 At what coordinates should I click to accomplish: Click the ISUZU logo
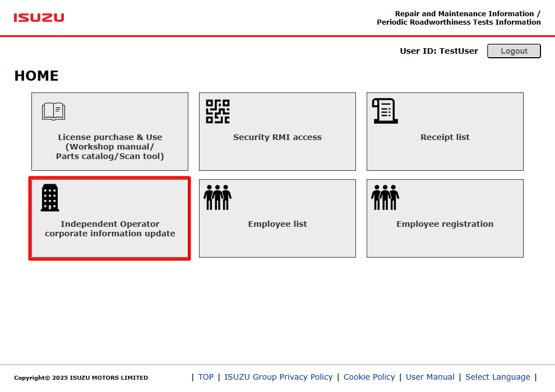pos(39,18)
